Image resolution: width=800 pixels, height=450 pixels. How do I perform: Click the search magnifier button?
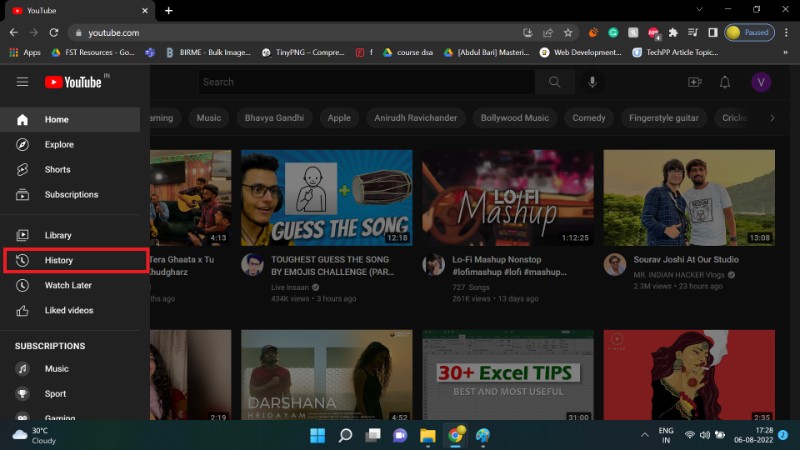click(x=555, y=82)
